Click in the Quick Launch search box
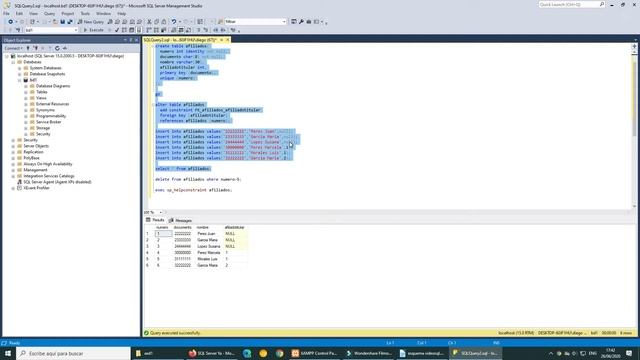Viewport: 640px width, 360px height. click(x=571, y=4)
